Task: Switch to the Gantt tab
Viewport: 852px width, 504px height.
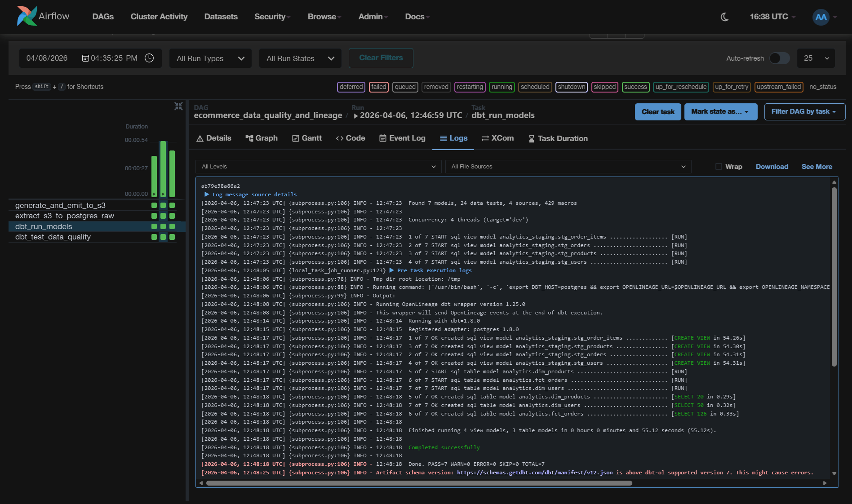Action: pyautogui.click(x=307, y=138)
